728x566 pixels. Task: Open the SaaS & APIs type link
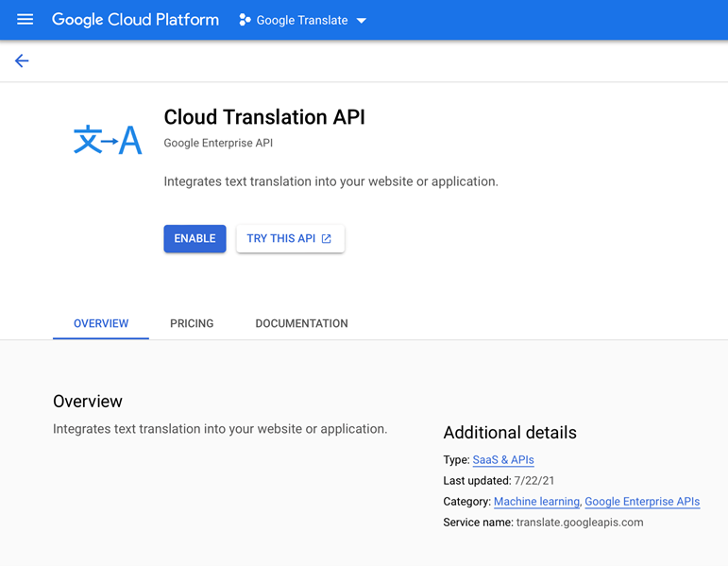[x=503, y=460]
